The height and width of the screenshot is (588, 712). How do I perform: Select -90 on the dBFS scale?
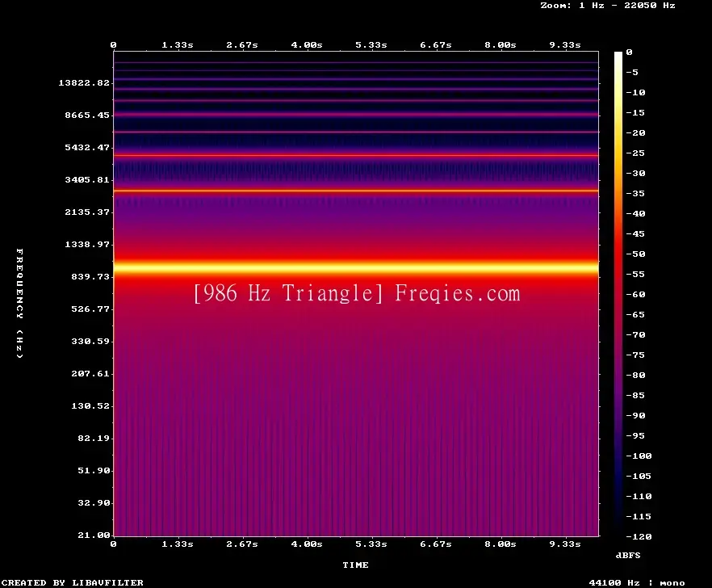635,415
